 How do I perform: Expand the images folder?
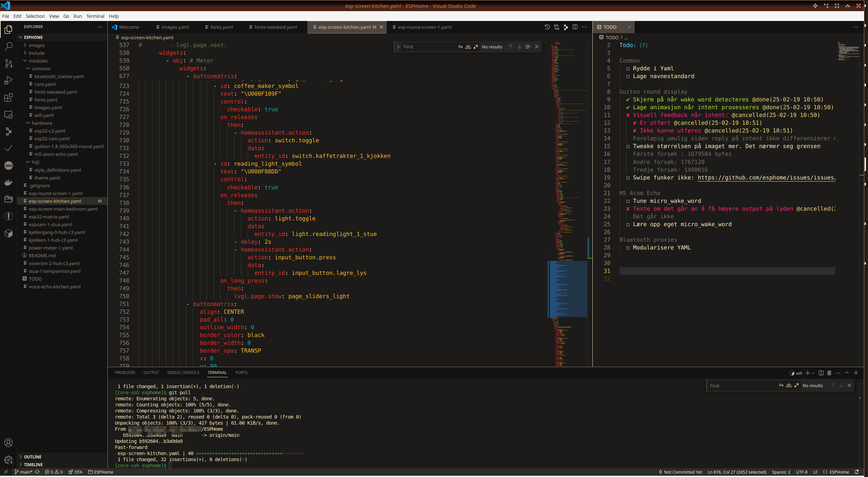pos(36,45)
